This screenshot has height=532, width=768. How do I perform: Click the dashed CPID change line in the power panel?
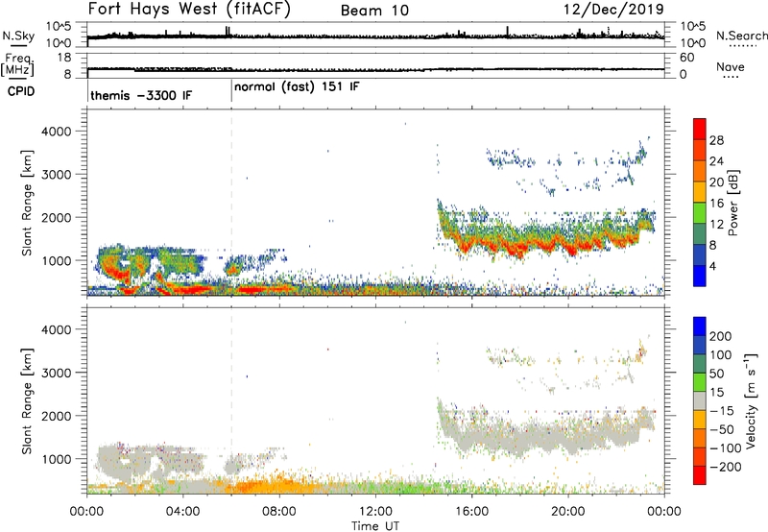click(x=231, y=203)
